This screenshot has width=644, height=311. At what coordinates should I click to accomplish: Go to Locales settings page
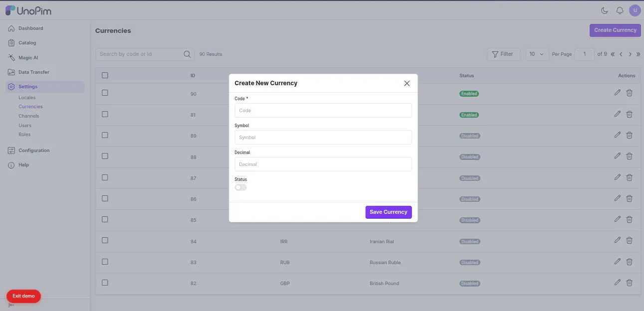27,98
